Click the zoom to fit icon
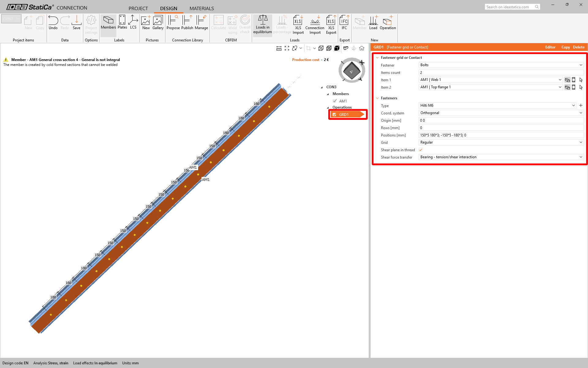The height and width of the screenshot is (368, 588). pyautogui.click(x=287, y=48)
